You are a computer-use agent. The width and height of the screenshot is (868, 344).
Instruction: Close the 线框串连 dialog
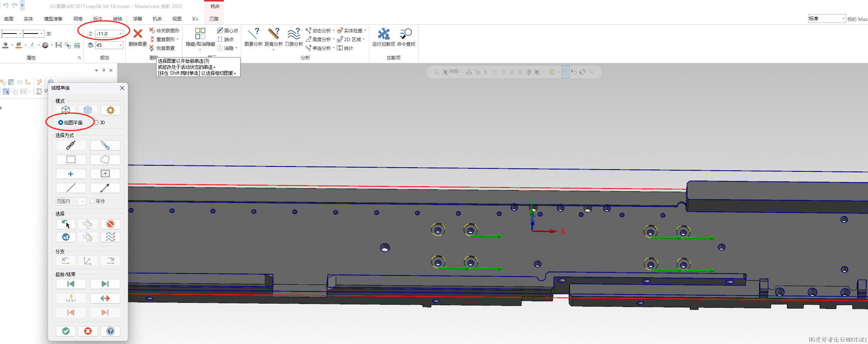pyautogui.click(x=122, y=88)
